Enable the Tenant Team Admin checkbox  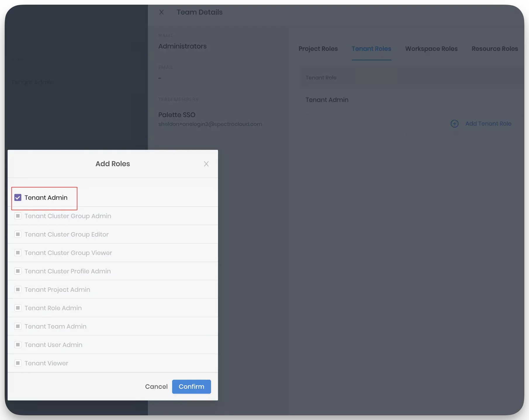[x=18, y=326]
